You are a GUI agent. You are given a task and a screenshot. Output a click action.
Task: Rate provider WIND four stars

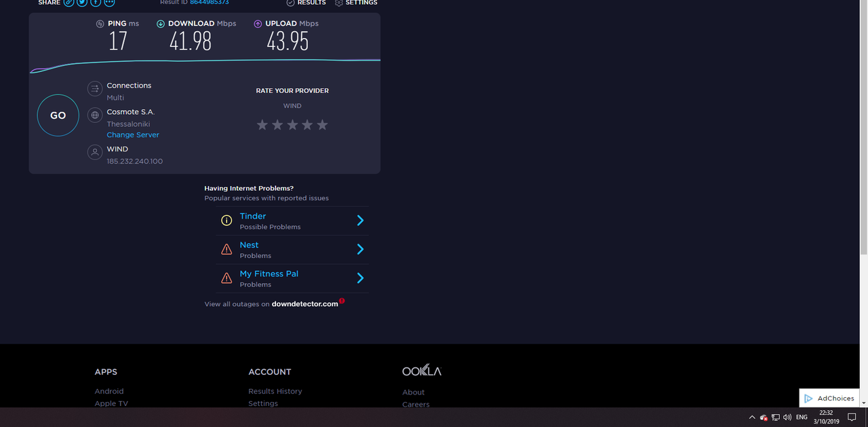tap(307, 125)
